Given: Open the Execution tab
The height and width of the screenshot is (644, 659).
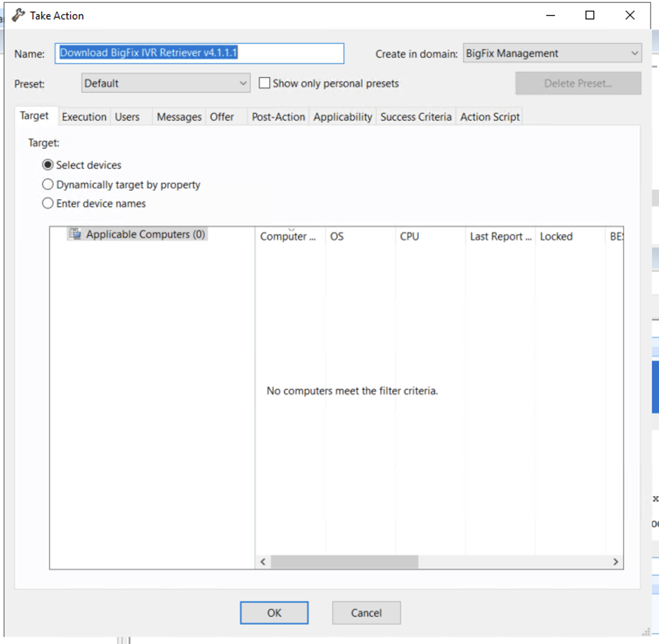Looking at the screenshot, I should click(84, 117).
